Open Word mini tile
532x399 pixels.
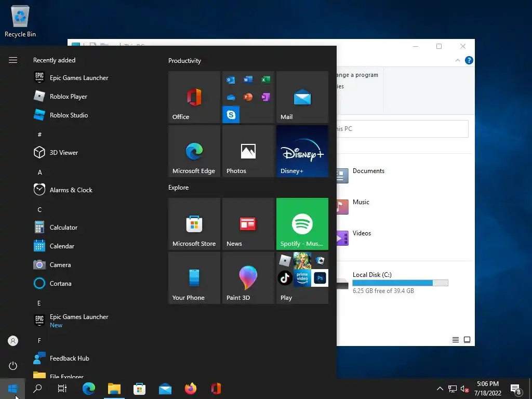pos(248,79)
